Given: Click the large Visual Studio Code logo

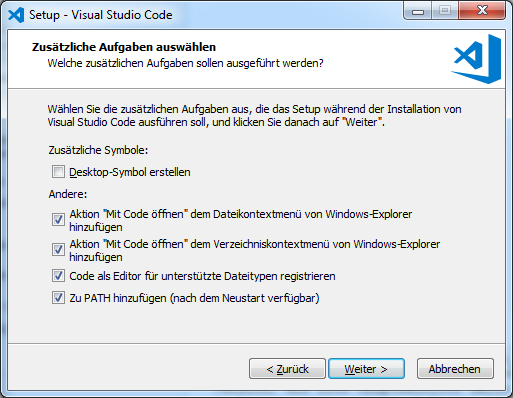Looking at the screenshot, I should (x=476, y=59).
